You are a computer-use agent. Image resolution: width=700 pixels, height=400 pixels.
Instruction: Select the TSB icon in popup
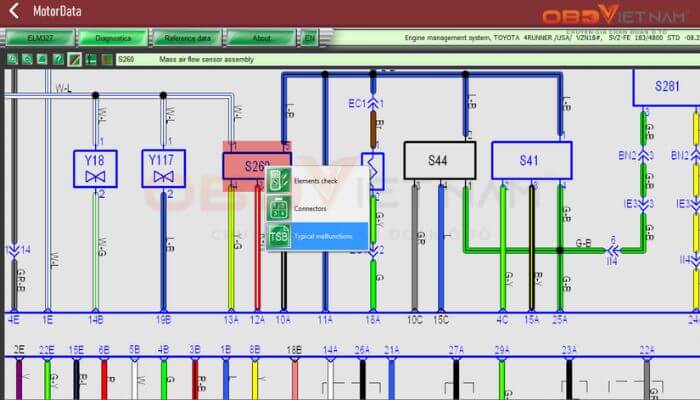pyautogui.click(x=279, y=236)
